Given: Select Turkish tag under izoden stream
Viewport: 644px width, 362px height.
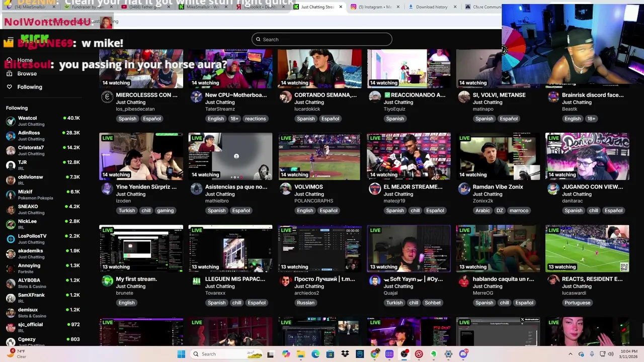Looking at the screenshot, I should pos(127,211).
